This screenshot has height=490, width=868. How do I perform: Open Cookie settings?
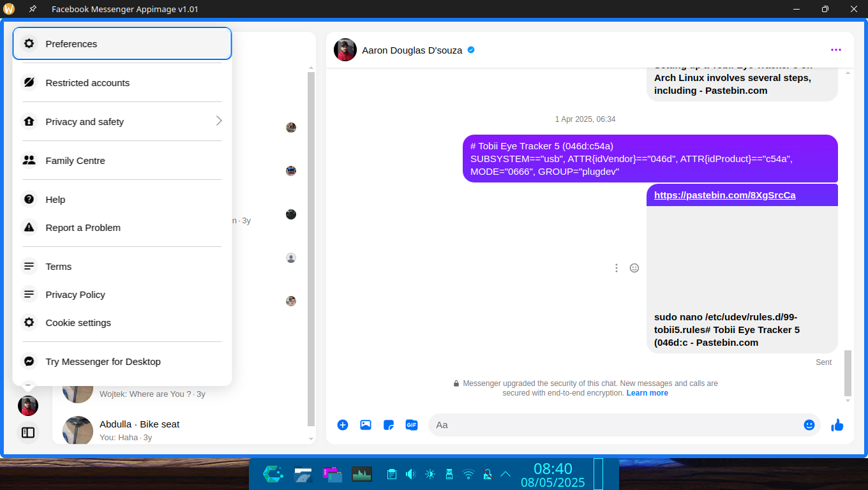point(122,323)
